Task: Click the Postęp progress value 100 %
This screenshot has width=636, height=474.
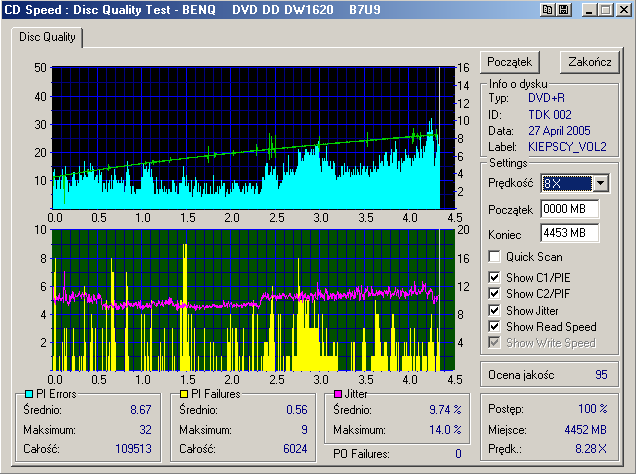Action: [593, 409]
